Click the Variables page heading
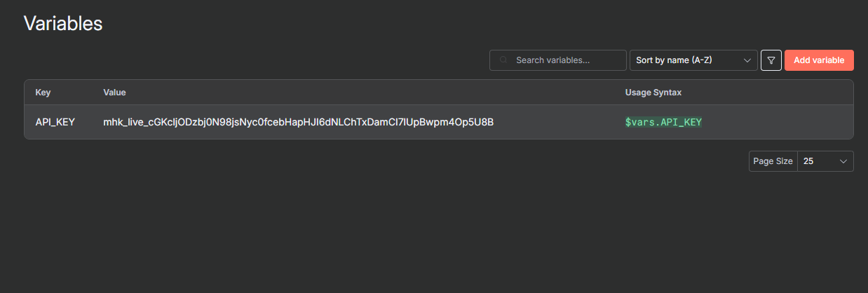This screenshot has height=293, width=868. (x=63, y=23)
